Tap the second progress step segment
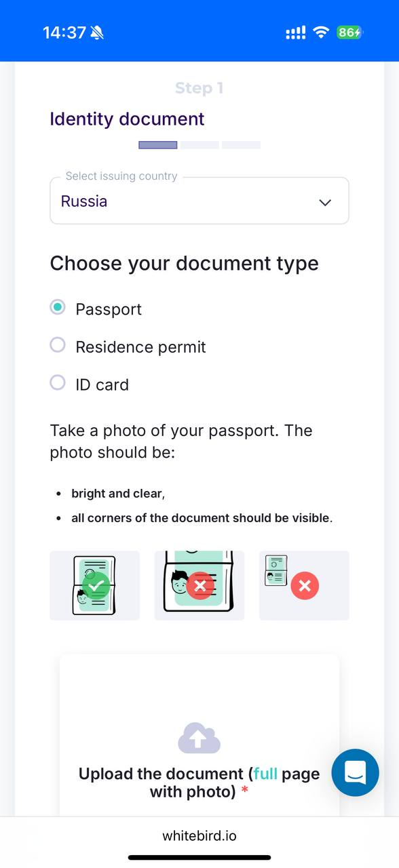This screenshot has width=399, height=868. pos(199,144)
